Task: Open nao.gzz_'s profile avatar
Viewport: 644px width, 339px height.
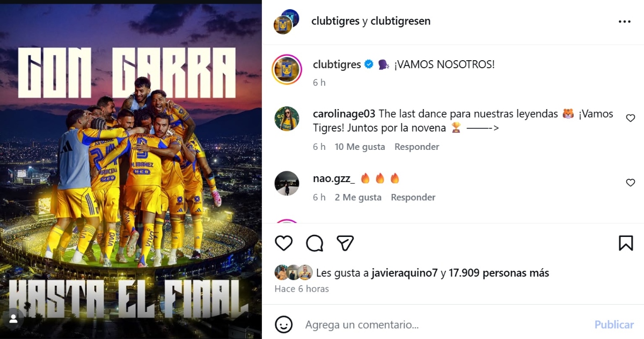Action: pyautogui.click(x=287, y=183)
